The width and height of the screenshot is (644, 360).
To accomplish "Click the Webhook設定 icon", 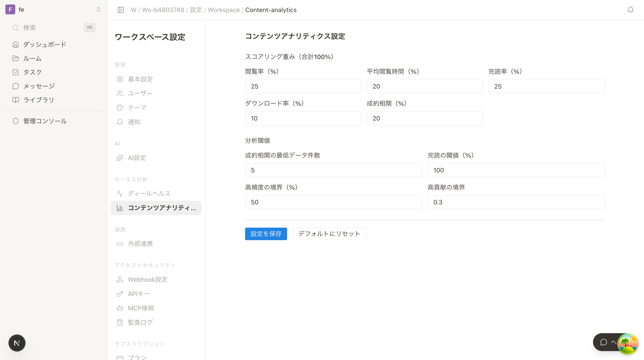I will click(x=120, y=280).
